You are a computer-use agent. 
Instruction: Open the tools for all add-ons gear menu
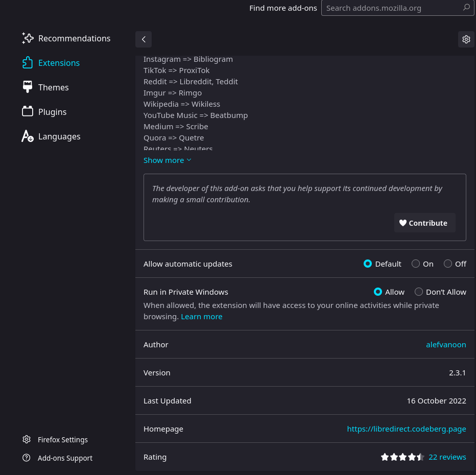(466, 39)
